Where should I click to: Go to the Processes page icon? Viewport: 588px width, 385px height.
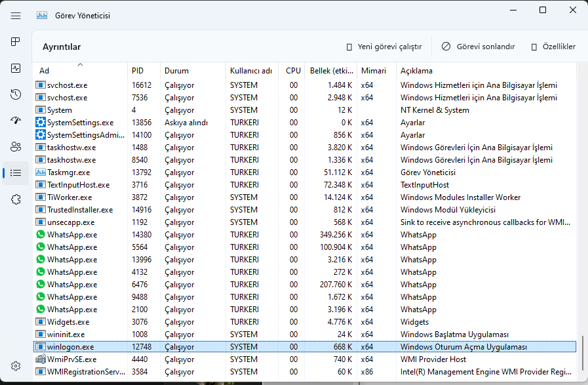coord(16,42)
